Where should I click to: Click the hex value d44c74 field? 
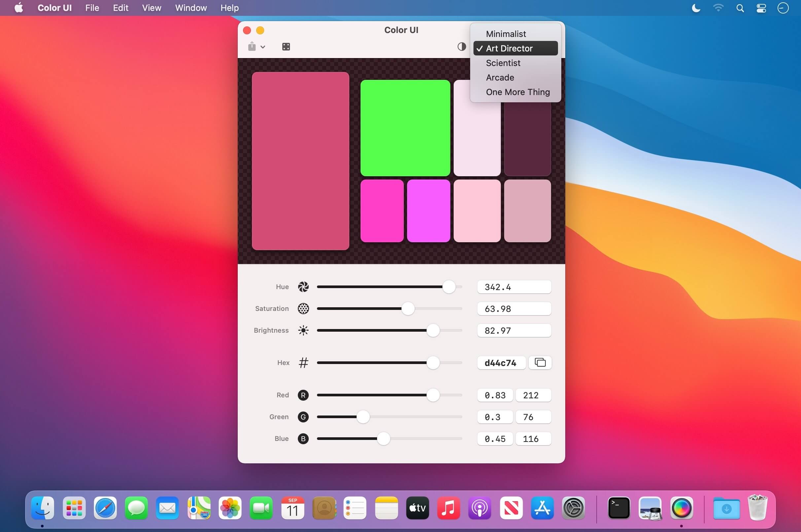click(x=501, y=363)
